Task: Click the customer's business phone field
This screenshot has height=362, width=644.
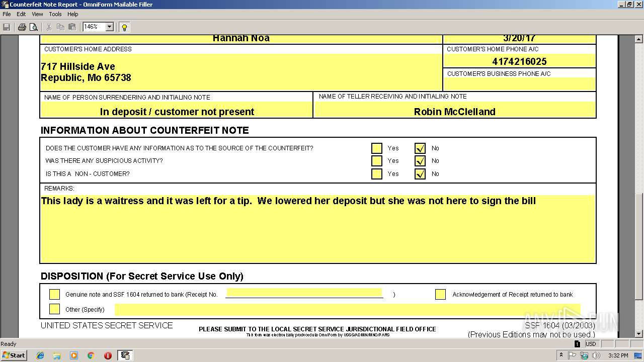Action: pyautogui.click(x=519, y=84)
